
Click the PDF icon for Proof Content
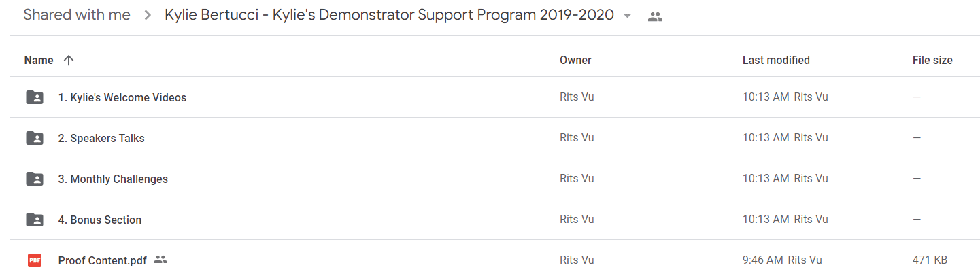point(35,260)
